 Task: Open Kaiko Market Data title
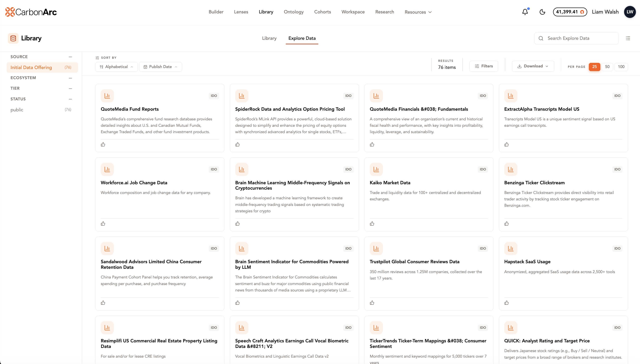[390, 182]
